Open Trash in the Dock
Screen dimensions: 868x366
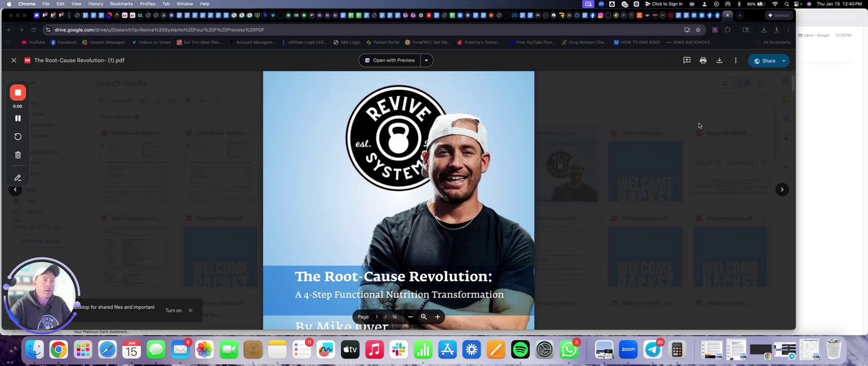[834, 350]
